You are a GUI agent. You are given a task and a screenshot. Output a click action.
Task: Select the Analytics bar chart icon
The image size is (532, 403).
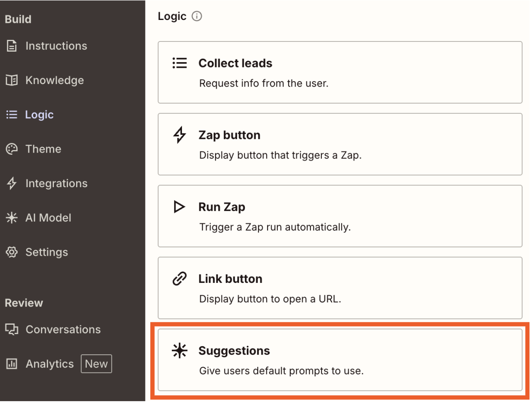pos(12,363)
